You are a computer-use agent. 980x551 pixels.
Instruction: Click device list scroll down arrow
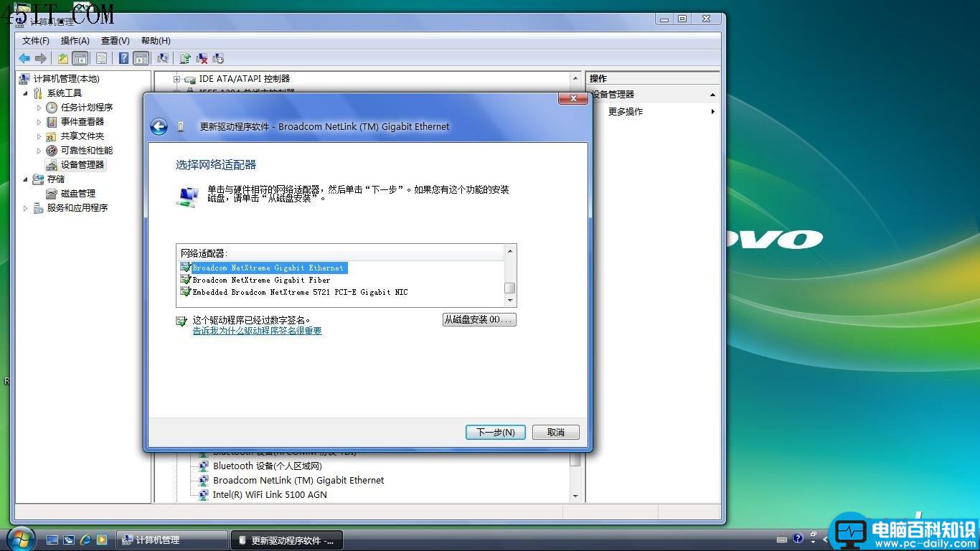575,496
